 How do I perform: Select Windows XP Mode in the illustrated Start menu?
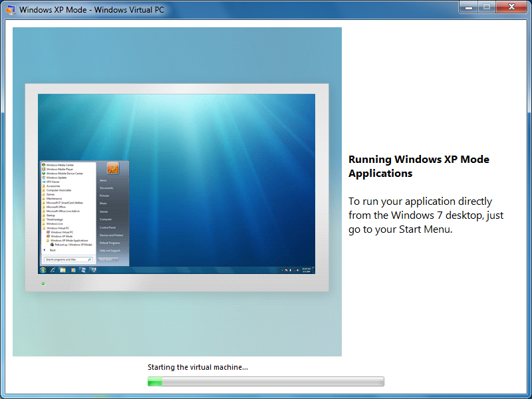coord(62,236)
